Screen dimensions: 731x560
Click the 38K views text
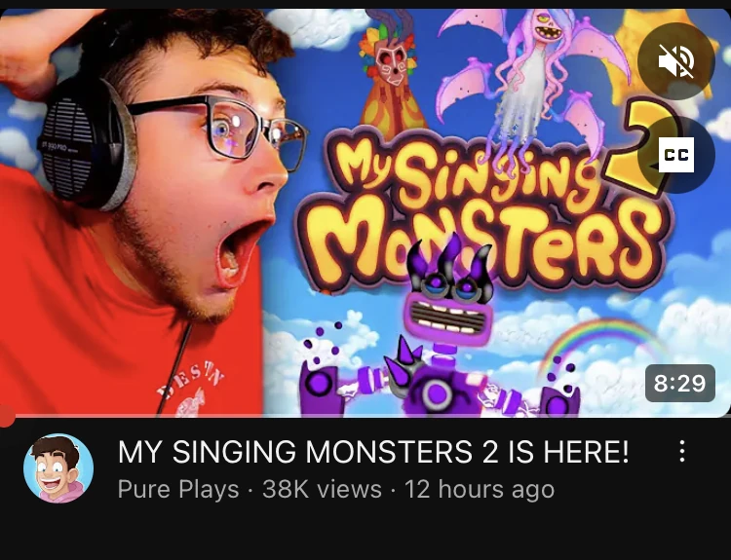[322, 489]
